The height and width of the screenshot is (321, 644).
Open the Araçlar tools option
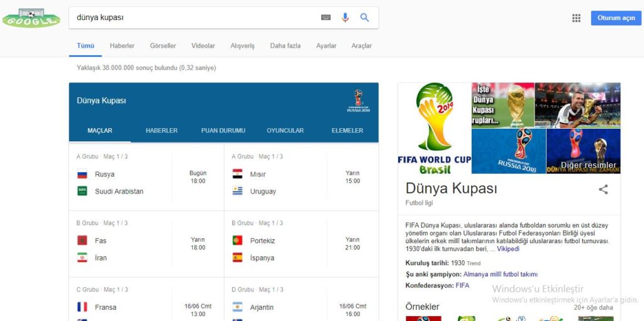tap(362, 46)
